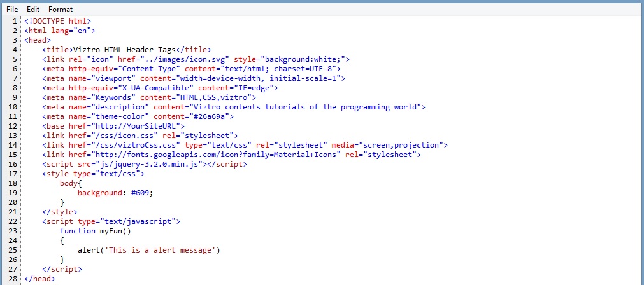Click line number 28 in the gutter
Image resolution: width=644 pixels, height=285 pixels.
[x=13, y=279]
